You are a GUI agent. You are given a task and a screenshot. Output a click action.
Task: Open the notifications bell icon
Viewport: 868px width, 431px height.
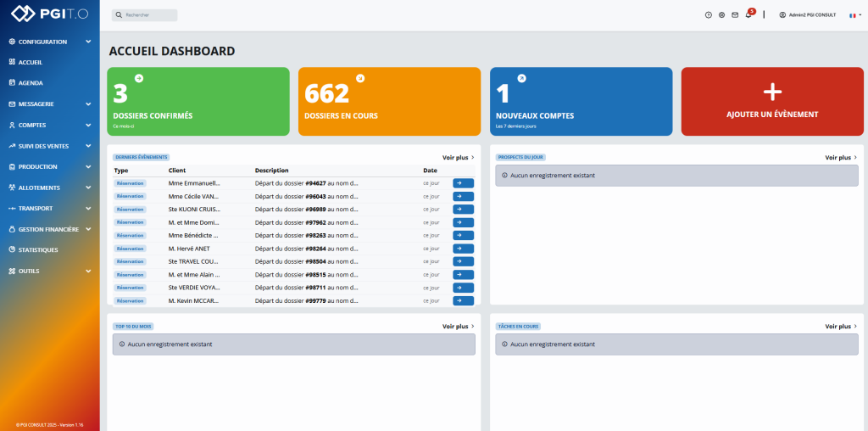tap(748, 15)
